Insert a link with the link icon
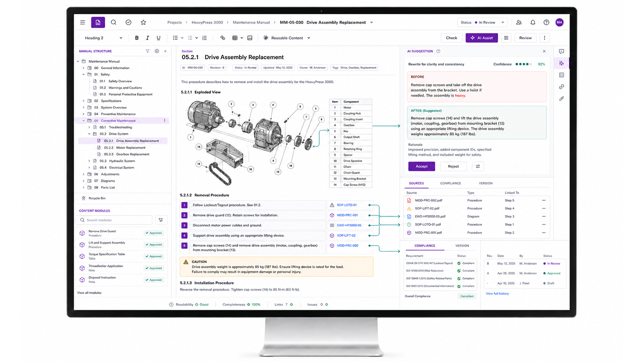The height and width of the screenshot is (362, 644). [x=223, y=38]
